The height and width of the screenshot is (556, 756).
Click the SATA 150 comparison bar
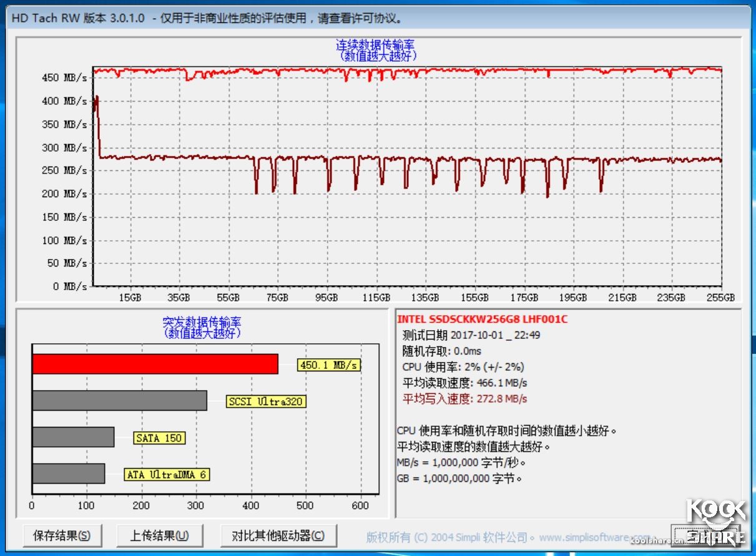point(72,437)
